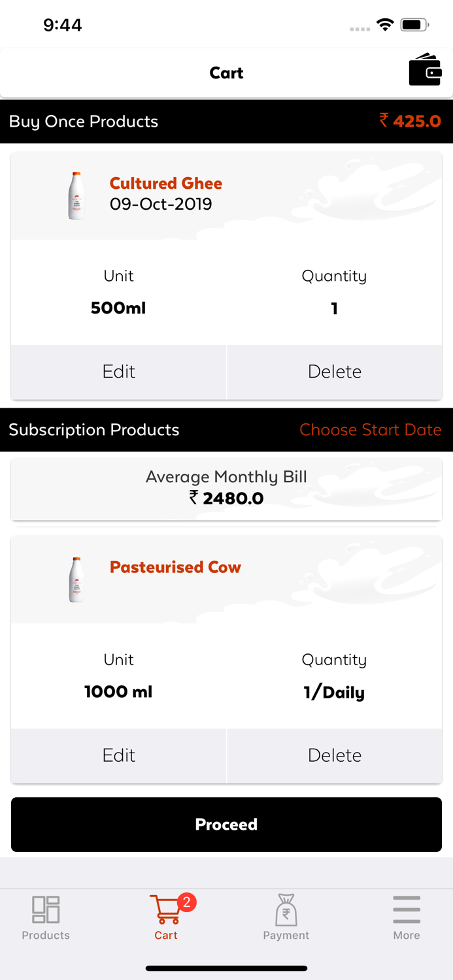Tap the Cultured Ghee bottle image
This screenshot has height=980, width=453.
click(76, 195)
